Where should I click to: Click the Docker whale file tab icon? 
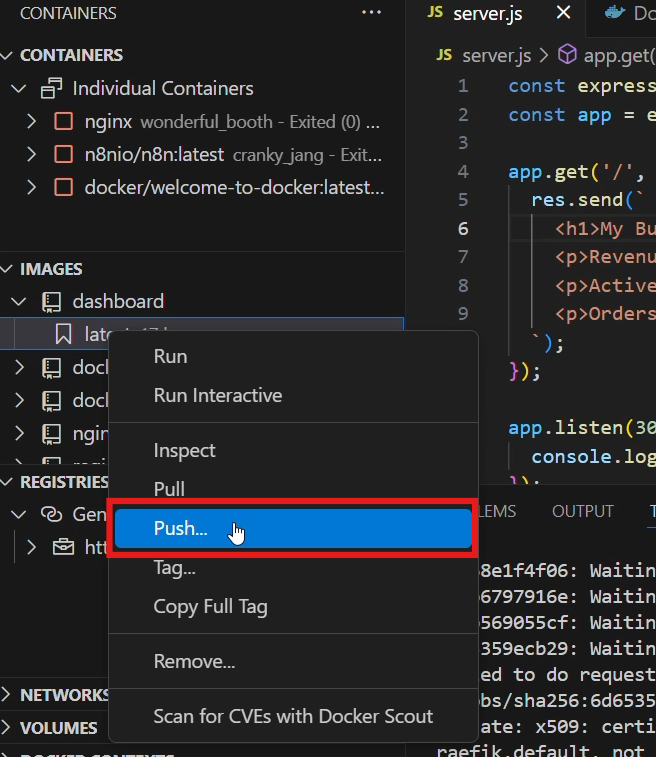click(x=615, y=13)
